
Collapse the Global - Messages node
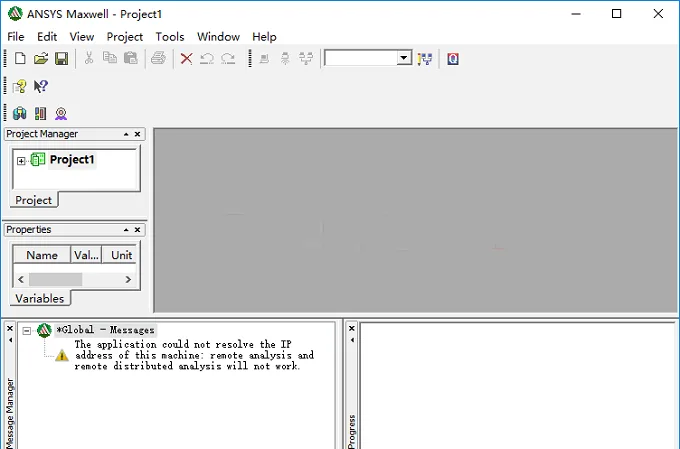26,331
